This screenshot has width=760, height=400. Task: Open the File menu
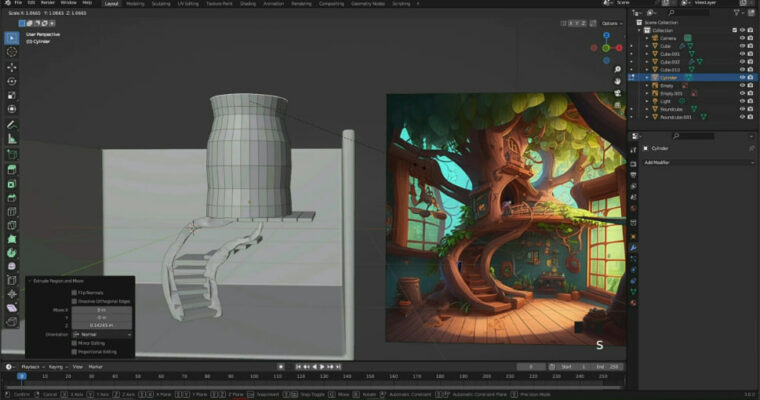pyautogui.click(x=18, y=3)
